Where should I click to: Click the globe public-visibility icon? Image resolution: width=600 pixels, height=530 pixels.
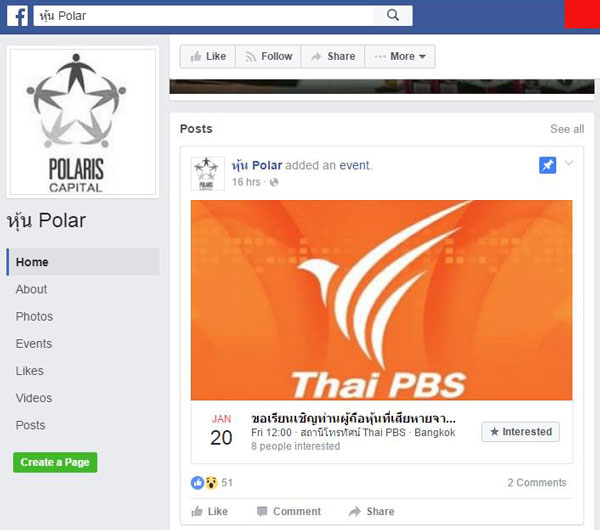pos(274,182)
